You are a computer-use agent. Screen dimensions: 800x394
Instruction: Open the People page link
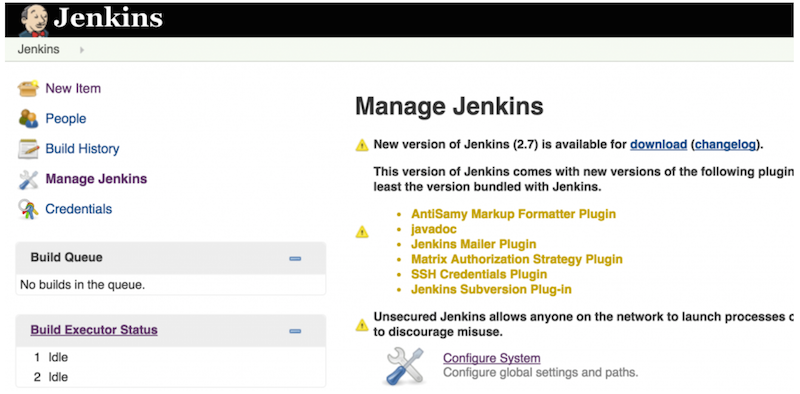(x=66, y=118)
